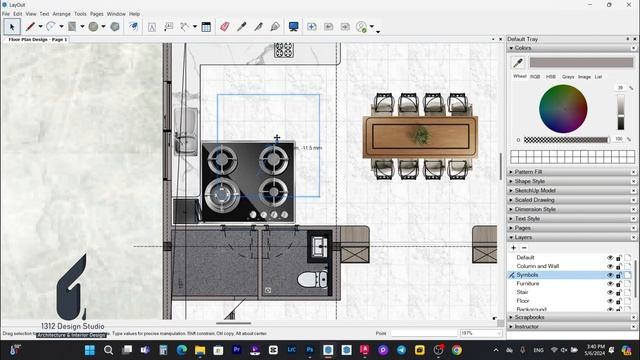The width and height of the screenshot is (640, 360).
Task: Choose the Arc tool
Action: (x=51, y=27)
